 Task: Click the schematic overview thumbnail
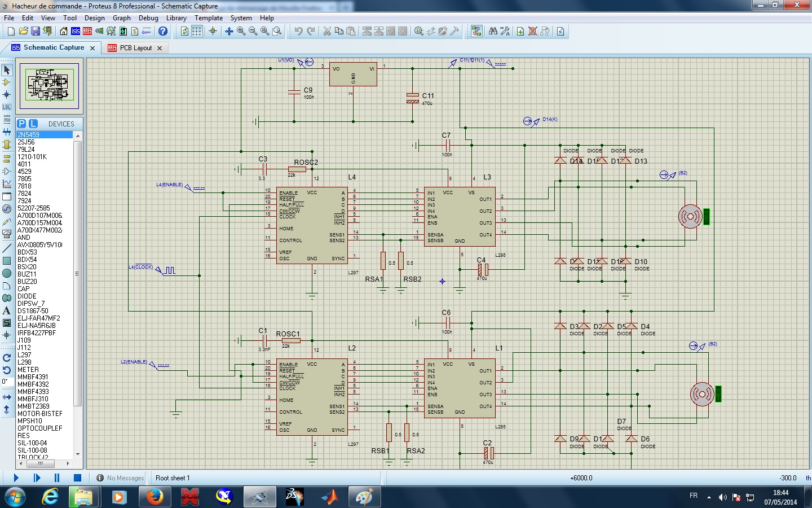tap(50, 85)
